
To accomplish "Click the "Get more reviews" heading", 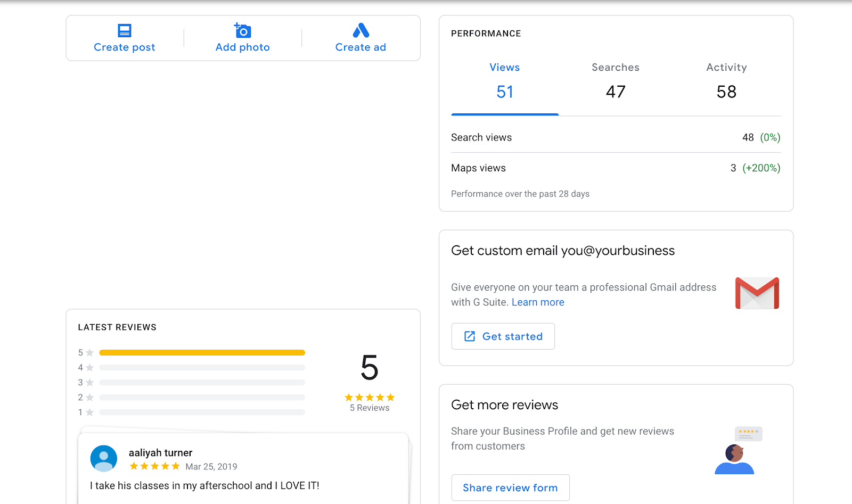I will [505, 405].
